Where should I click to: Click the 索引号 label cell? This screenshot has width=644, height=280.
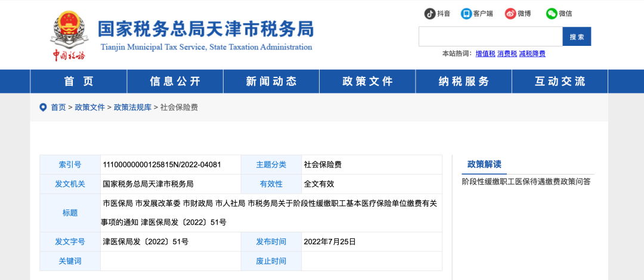click(70, 164)
